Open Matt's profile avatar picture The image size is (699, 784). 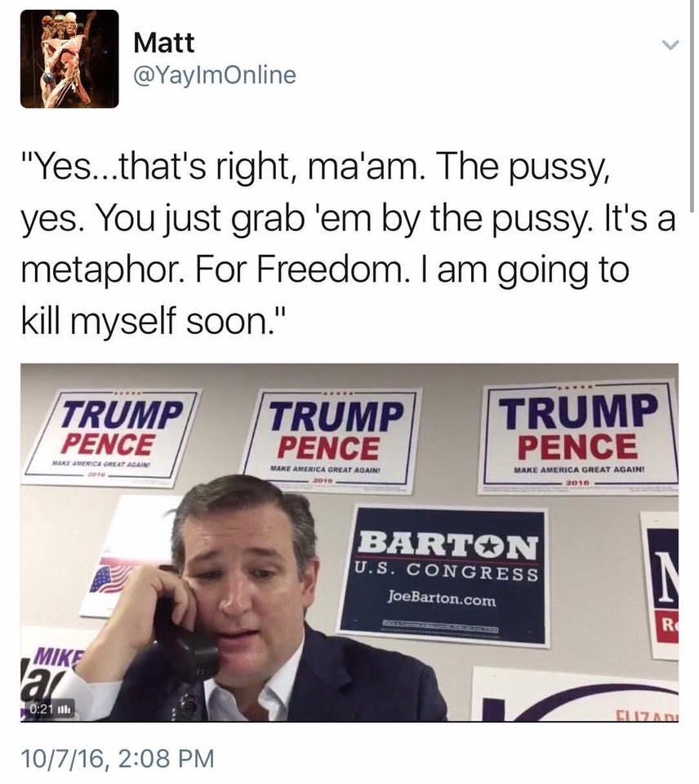click(69, 59)
